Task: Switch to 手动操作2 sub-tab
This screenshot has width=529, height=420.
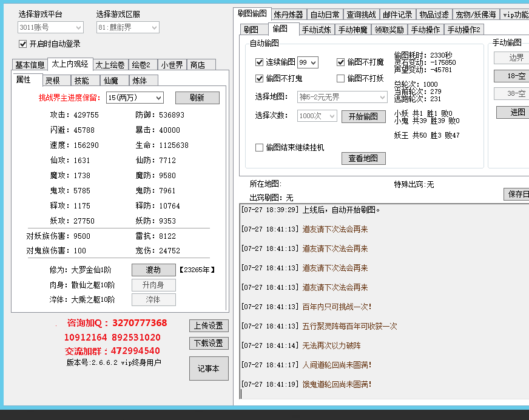Action: point(464,30)
